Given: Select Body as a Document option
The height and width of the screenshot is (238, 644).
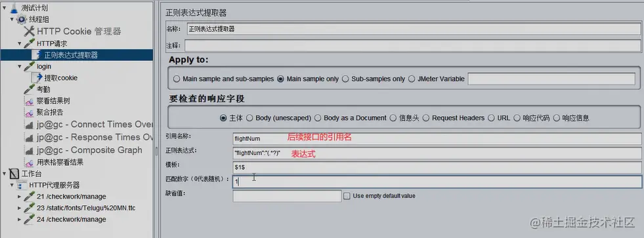Looking at the screenshot, I should click(318, 118).
